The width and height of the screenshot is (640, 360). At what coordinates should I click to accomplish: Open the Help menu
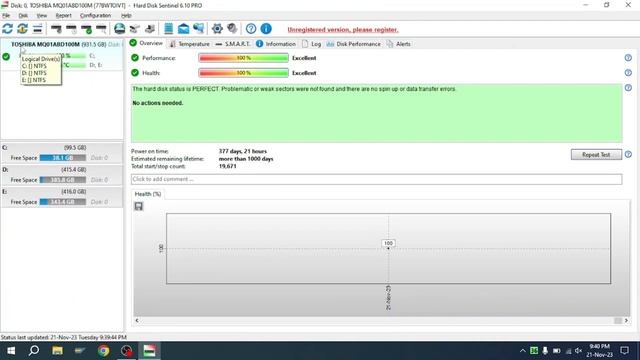coord(126,16)
